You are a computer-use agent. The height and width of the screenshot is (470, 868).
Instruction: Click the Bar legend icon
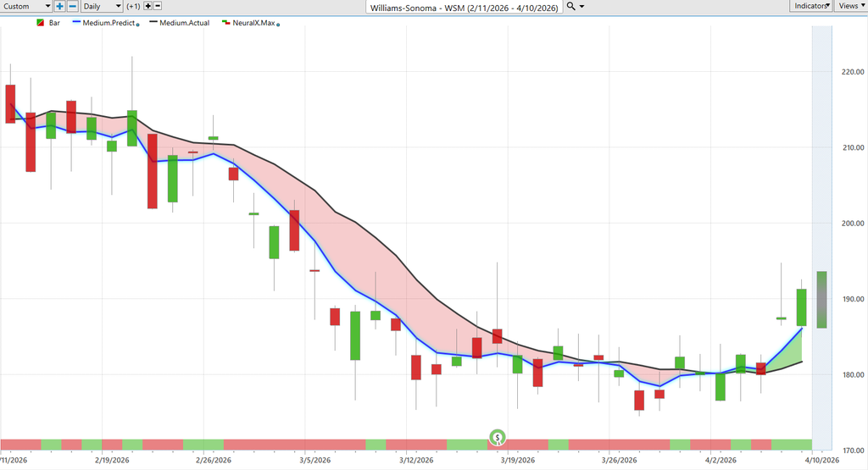coord(41,23)
